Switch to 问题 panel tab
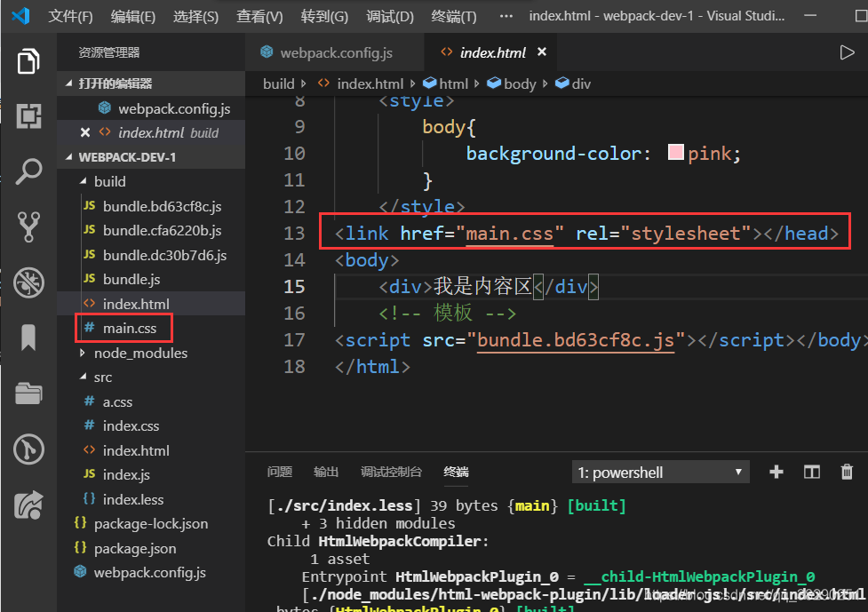868x612 pixels. 280,472
